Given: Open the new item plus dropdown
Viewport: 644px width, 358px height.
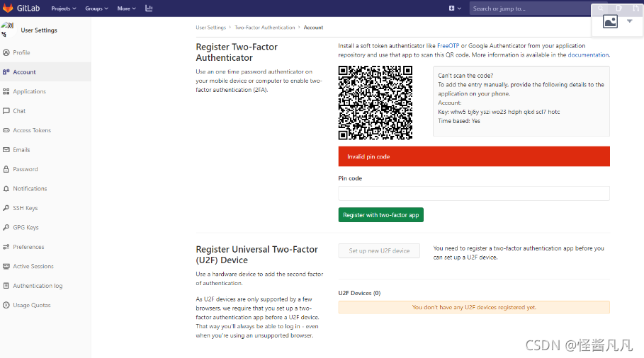Looking at the screenshot, I should coord(455,8).
